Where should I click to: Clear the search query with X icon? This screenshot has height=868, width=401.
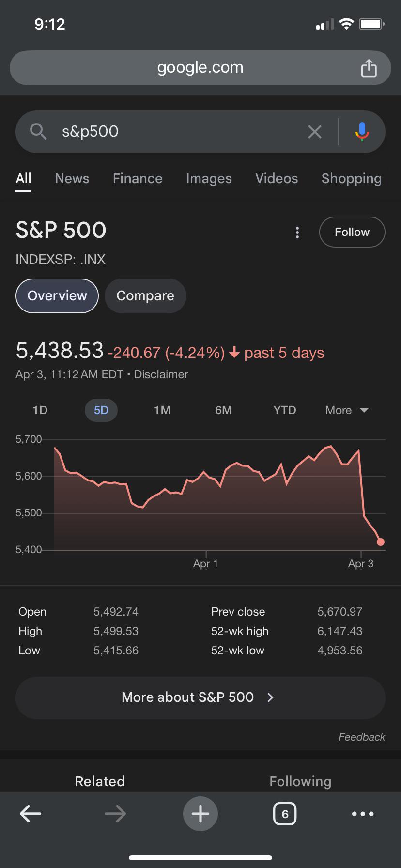[x=315, y=131]
